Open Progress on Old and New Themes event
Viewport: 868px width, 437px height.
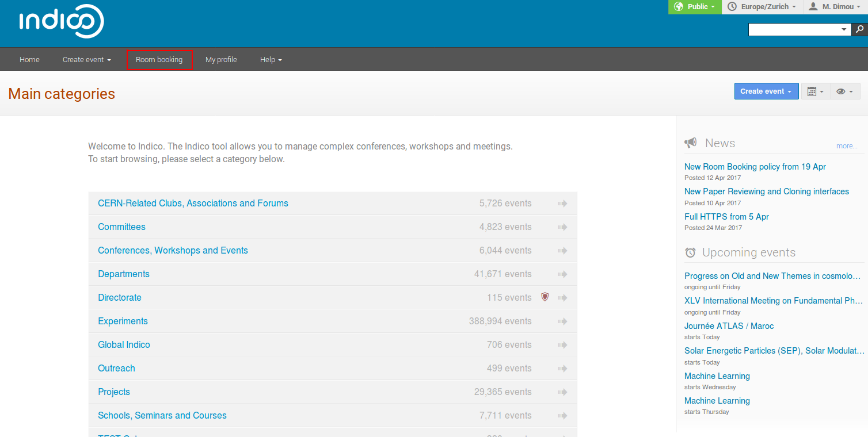pos(772,276)
